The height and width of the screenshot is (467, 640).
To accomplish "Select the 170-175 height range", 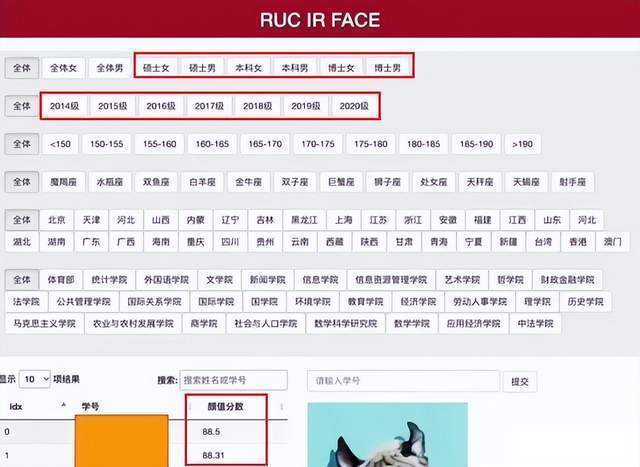I will coord(318,144).
